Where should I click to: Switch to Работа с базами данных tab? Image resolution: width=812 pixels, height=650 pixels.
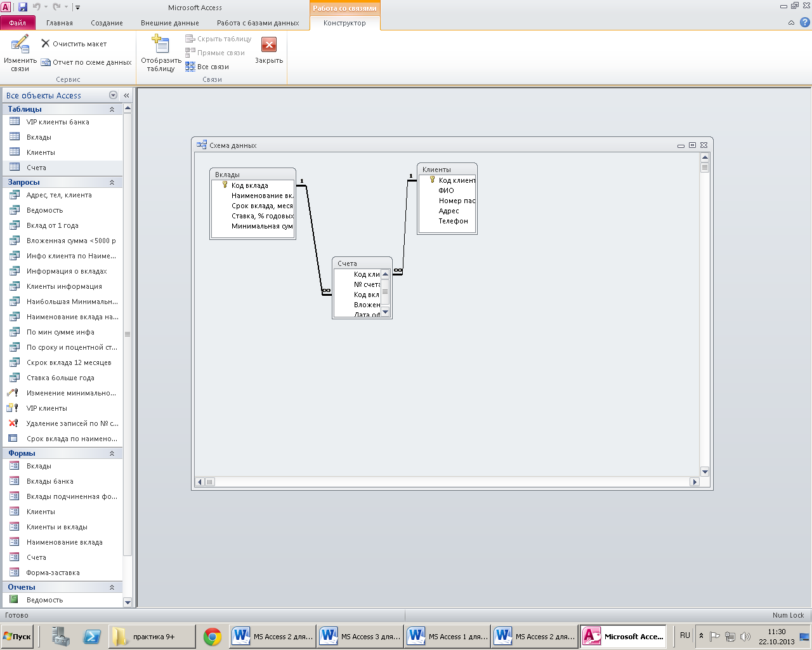pyautogui.click(x=258, y=23)
